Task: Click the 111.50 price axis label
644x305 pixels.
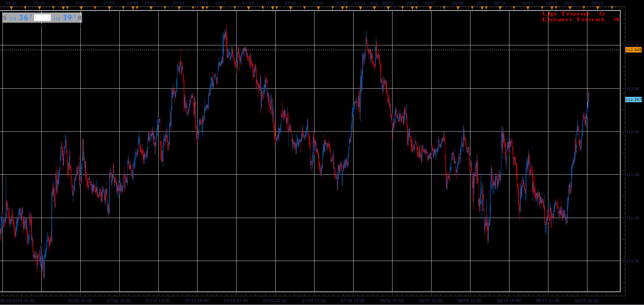Action: point(632,175)
